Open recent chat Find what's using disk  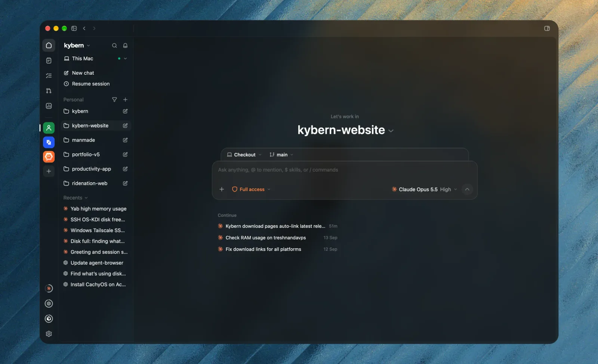tap(96, 274)
